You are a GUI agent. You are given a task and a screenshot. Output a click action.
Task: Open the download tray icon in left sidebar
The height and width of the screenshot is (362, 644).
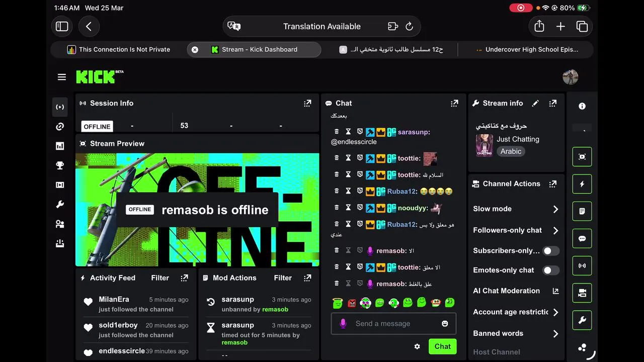coord(60,244)
